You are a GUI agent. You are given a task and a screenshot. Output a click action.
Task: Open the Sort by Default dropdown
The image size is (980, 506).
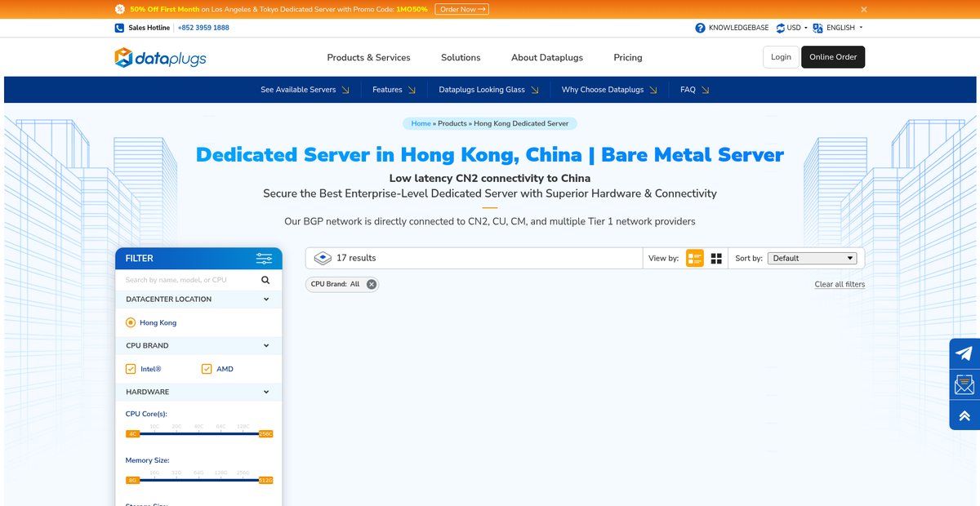[813, 258]
